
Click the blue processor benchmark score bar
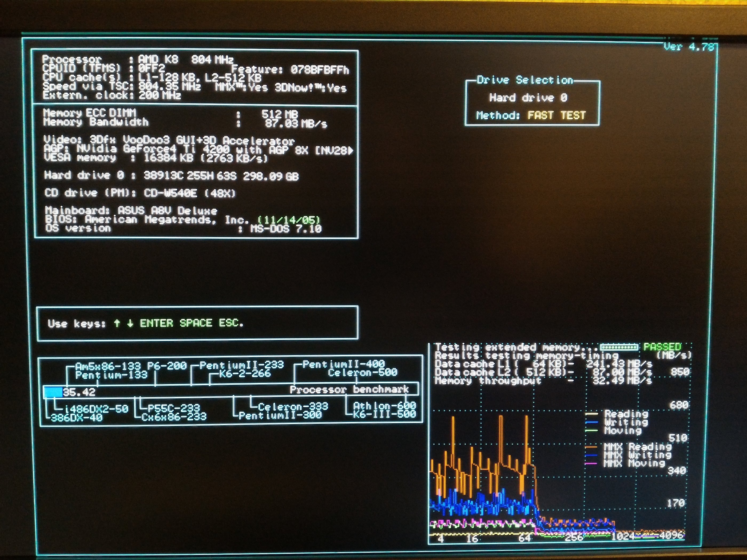53,392
